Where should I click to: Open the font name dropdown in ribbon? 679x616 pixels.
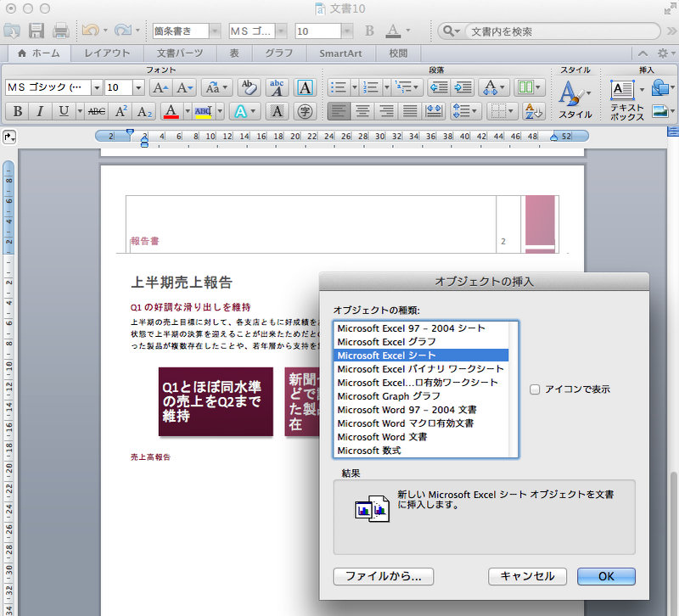pyautogui.click(x=97, y=88)
